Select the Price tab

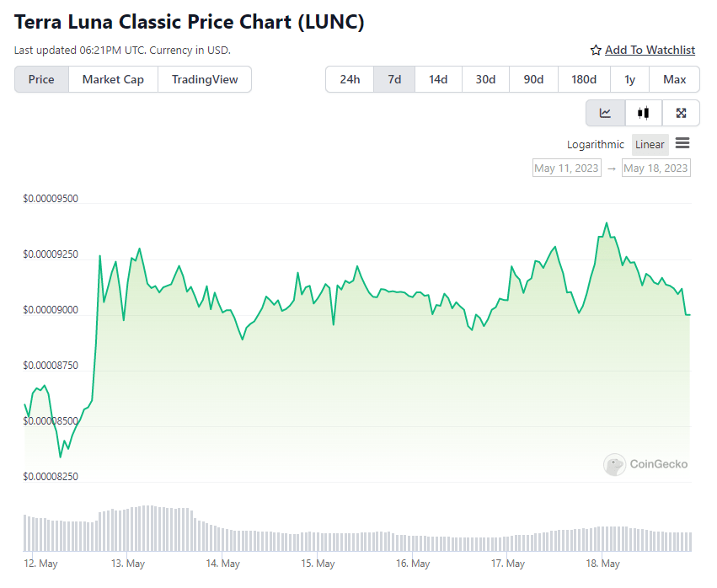coord(41,79)
